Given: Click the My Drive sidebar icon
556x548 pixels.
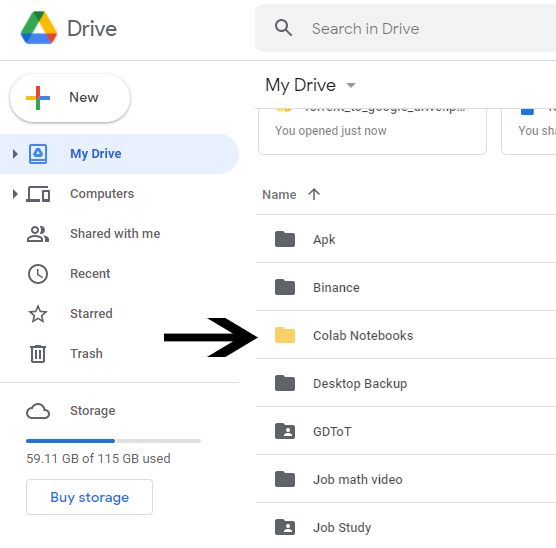Looking at the screenshot, I should [x=38, y=154].
